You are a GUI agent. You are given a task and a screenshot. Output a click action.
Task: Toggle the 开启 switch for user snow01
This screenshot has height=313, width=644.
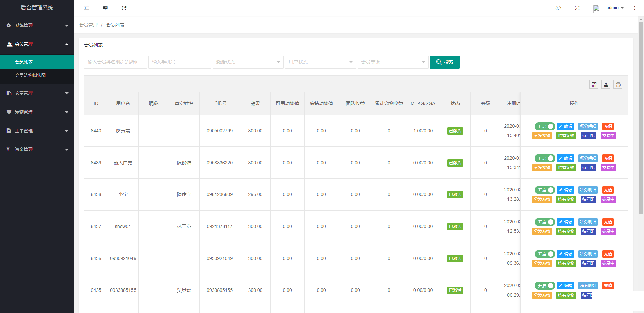(545, 222)
